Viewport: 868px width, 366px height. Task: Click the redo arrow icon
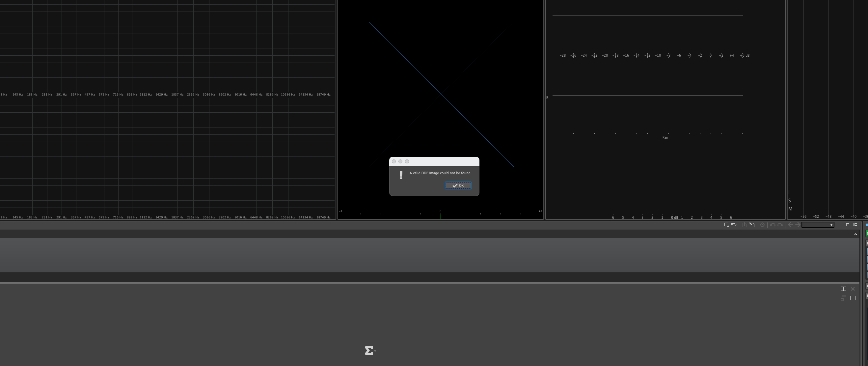point(780,225)
